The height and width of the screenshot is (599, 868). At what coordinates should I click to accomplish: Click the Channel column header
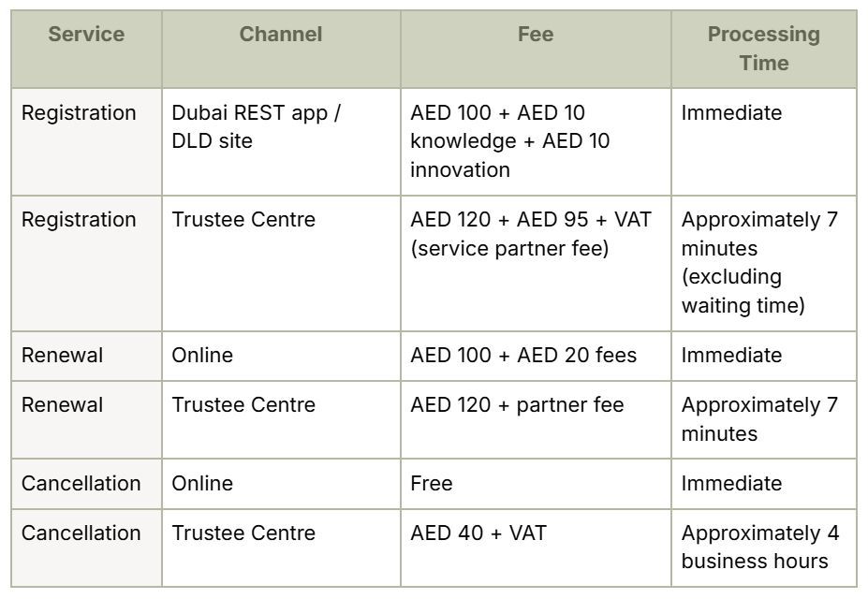coord(280,35)
